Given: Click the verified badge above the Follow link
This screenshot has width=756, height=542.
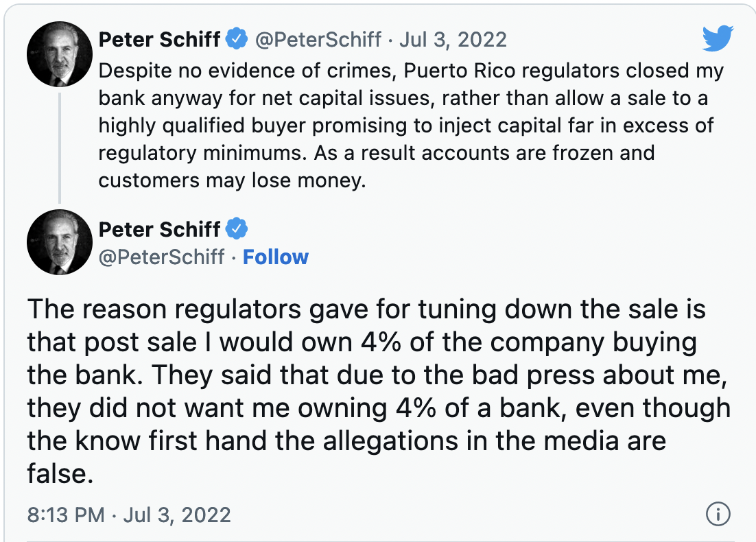Looking at the screenshot, I should [x=237, y=228].
